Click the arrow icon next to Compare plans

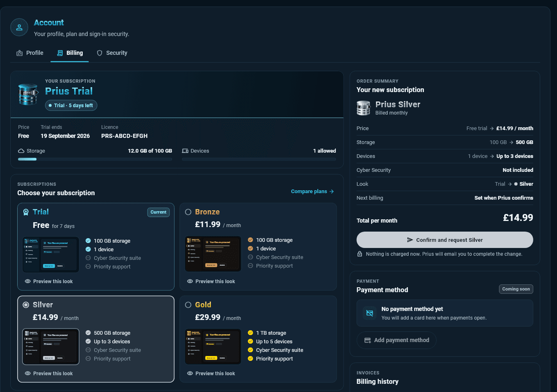coord(332,191)
